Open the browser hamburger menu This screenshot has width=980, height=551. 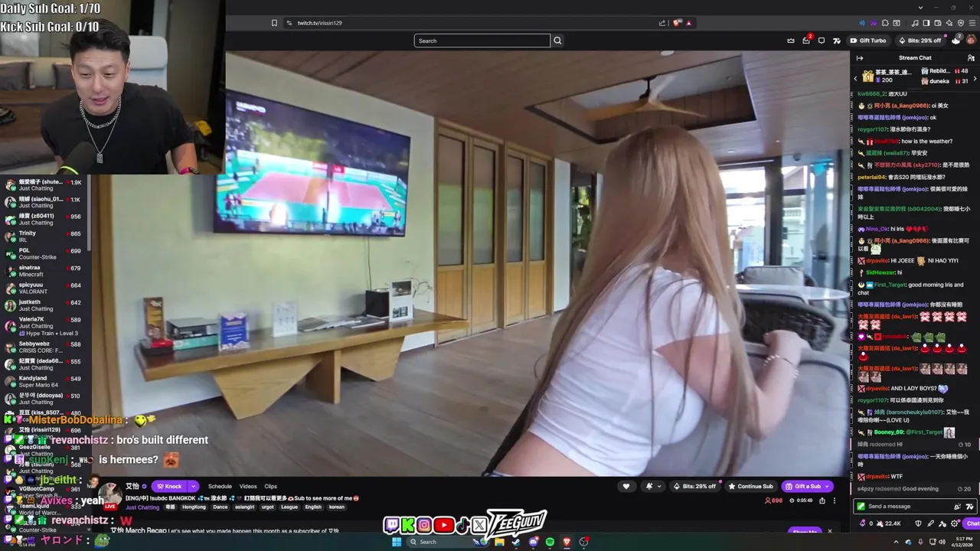click(x=972, y=23)
